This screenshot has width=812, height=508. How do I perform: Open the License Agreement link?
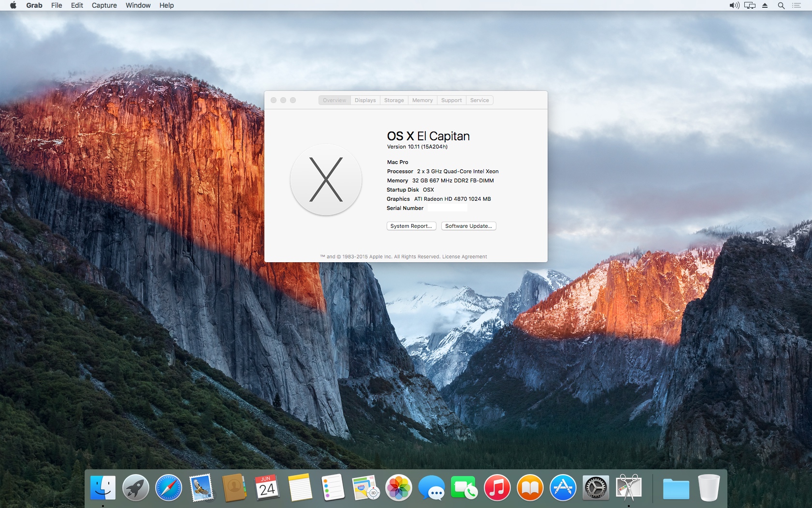[464, 257]
